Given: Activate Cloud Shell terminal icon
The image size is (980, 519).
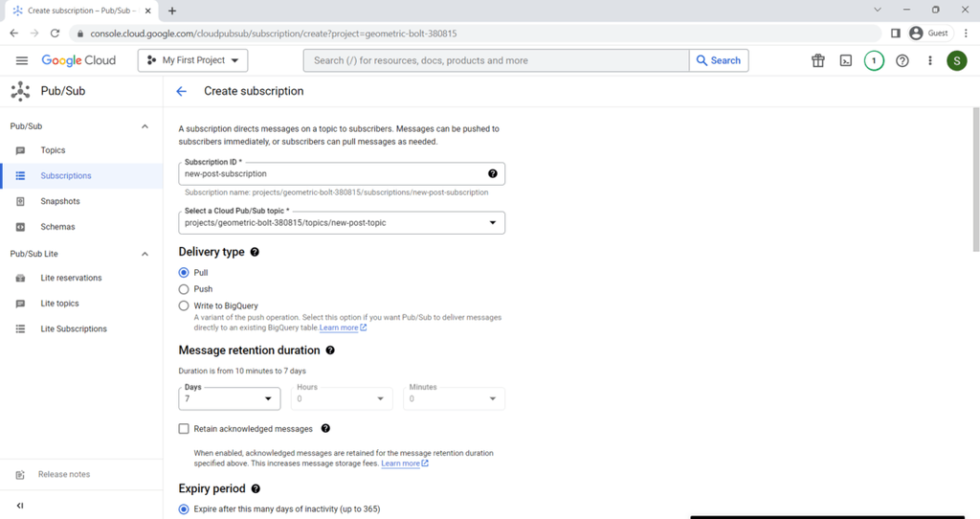Looking at the screenshot, I should click(846, 60).
